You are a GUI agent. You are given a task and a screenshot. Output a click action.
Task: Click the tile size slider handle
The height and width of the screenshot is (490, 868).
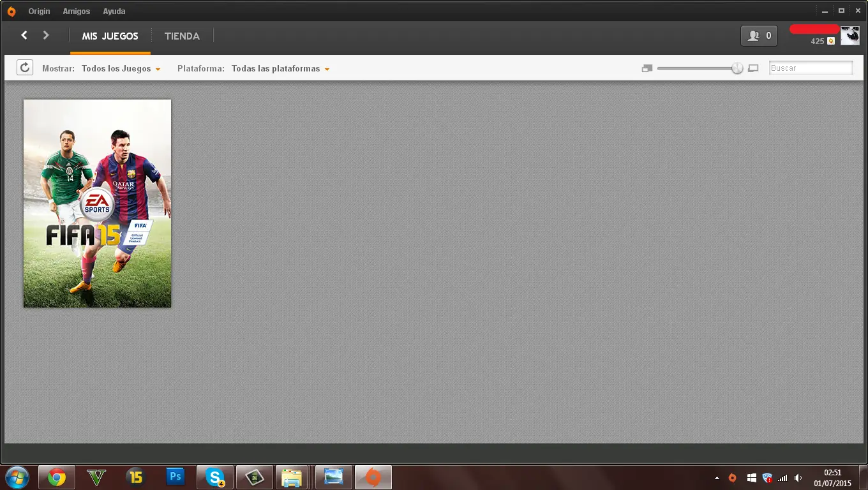pos(737,68)
